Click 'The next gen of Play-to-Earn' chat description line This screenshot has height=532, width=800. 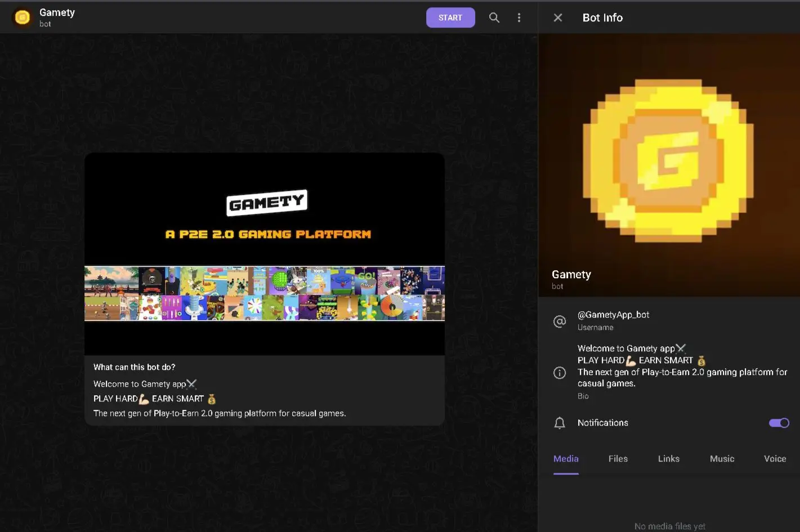pos(220,413)
